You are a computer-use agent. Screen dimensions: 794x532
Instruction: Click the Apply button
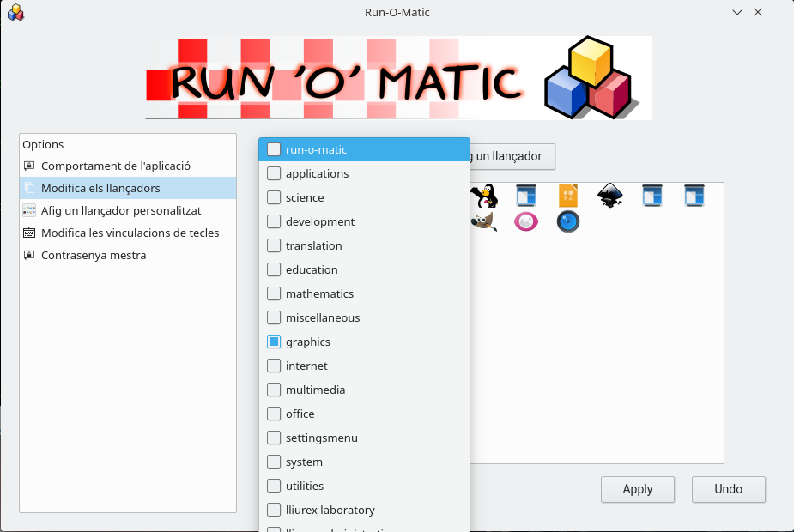coord(638,489)
